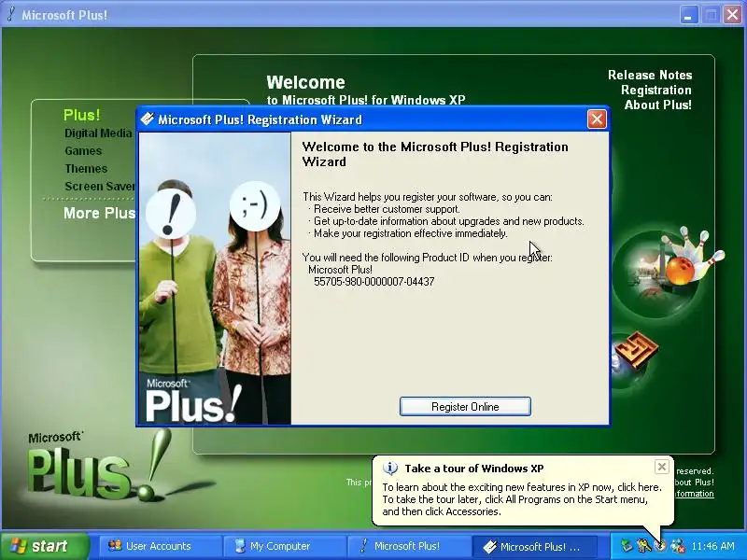Select the Plus! heading in left panel
747x560 pixels.
click(81, 115)
